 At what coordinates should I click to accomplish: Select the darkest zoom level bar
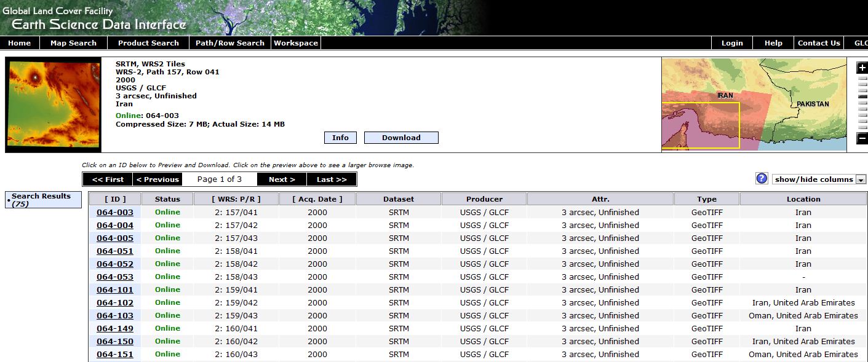pos(862,96)
